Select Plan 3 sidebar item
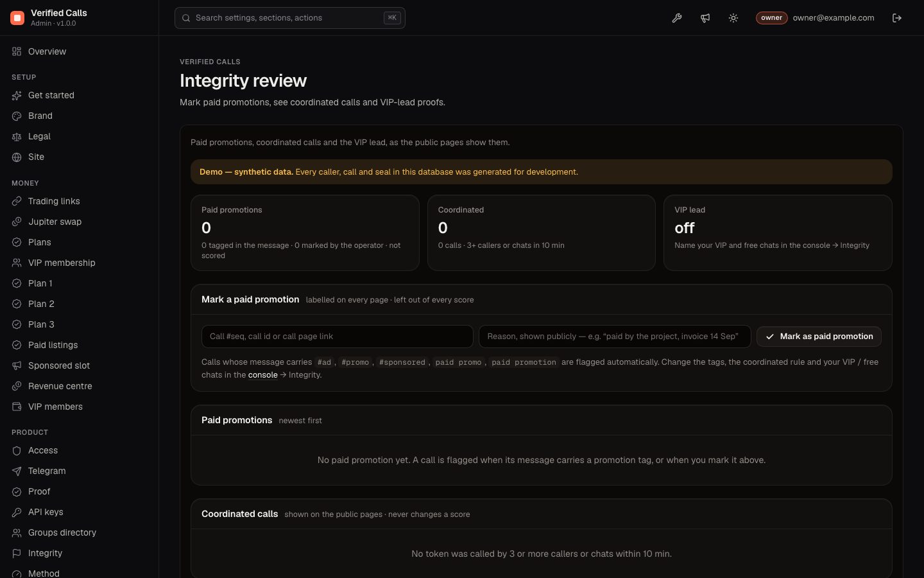 (x=80, y=324)
